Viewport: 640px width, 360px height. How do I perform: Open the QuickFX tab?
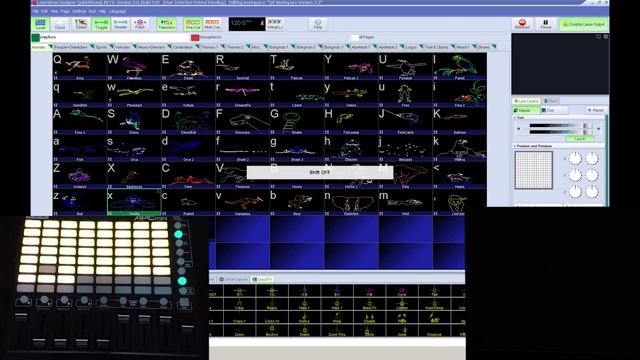(262, 279)
